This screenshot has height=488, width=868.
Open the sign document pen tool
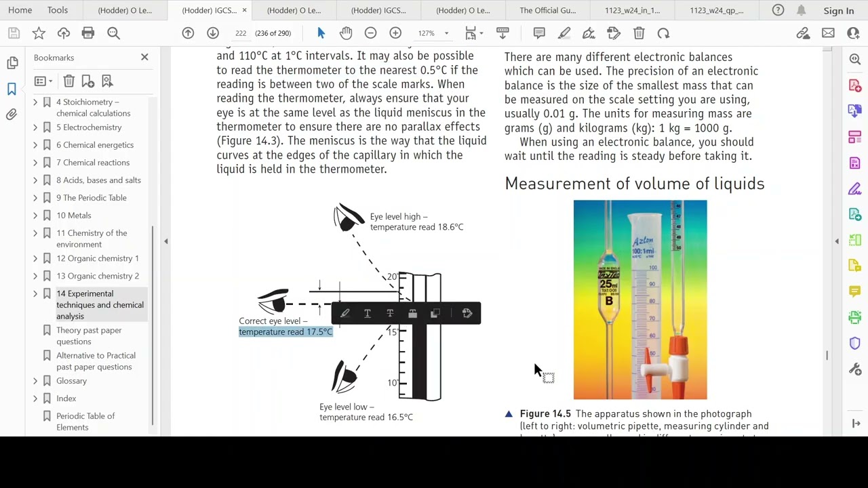[x=589, y=33]
